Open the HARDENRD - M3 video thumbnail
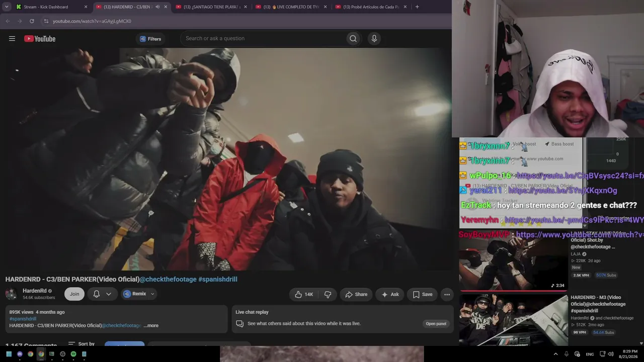 coord(513,320)
